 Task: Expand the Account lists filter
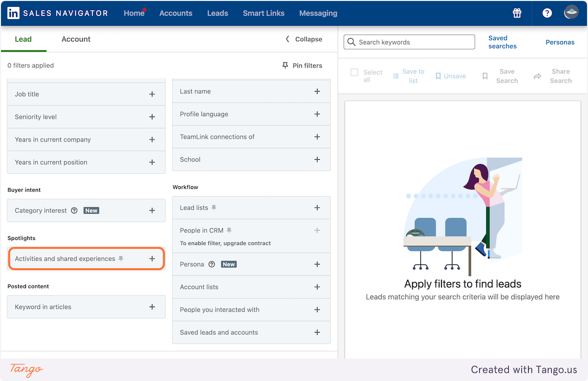(317, 287)
